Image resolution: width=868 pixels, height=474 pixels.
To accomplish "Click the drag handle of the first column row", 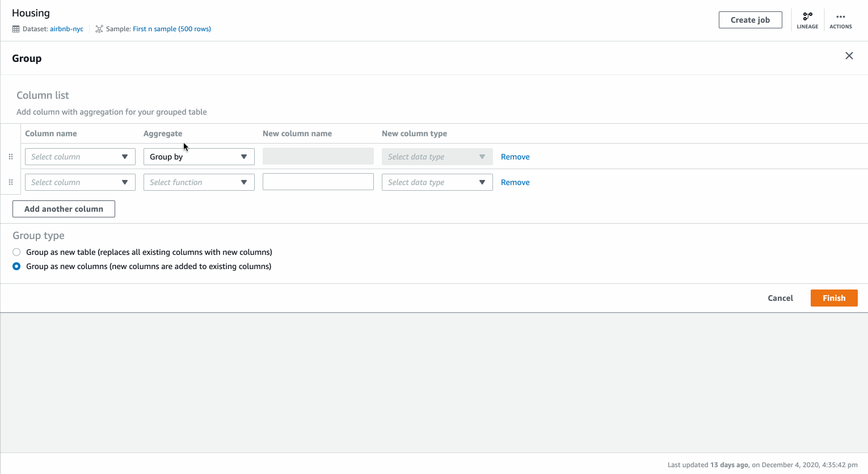I will point(10,157).
